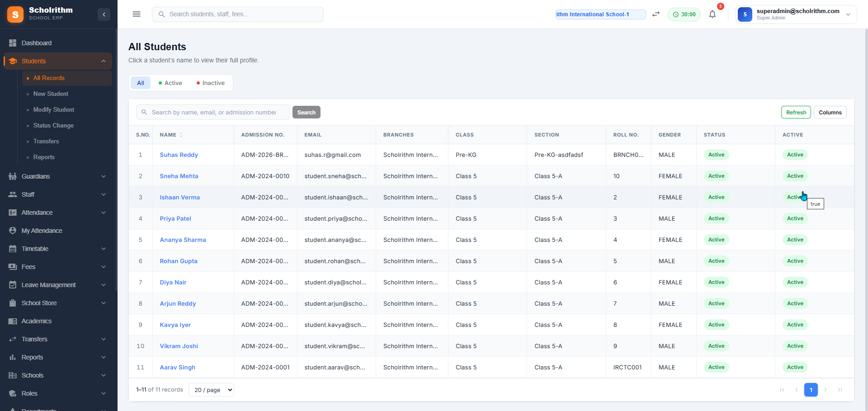This screenshot has height=411, width=868.
Task: Switch to the All Records menu item
Action: point(49,78)
